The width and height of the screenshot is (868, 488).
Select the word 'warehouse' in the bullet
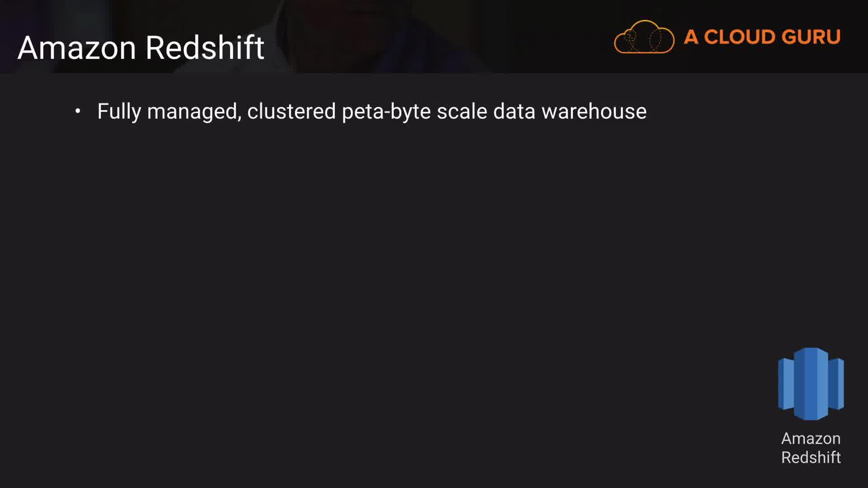pyautogui.click(x=594, y=112)
